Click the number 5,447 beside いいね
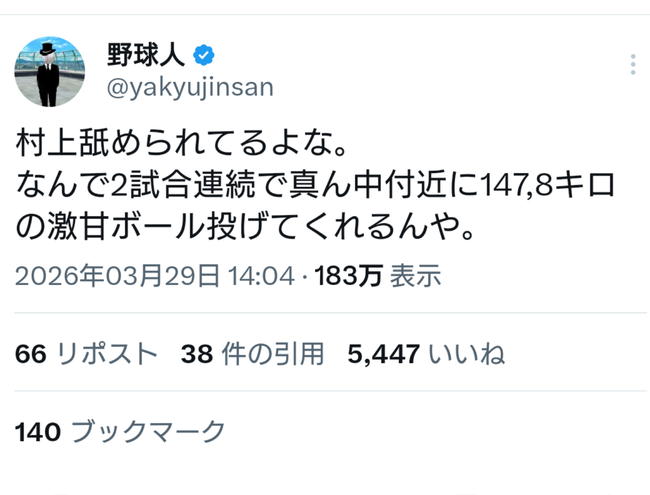The height and width of the screenshot is (495, 650). pyautogui.click(x=383, y=354)
